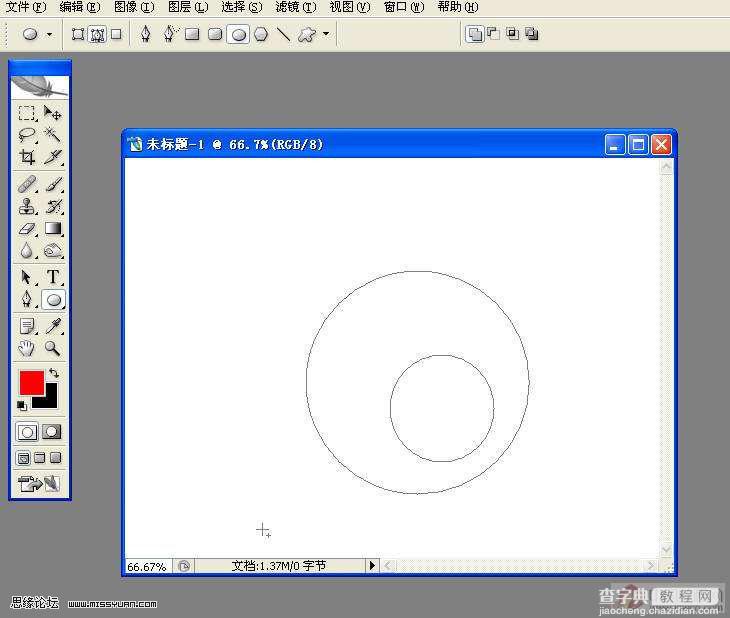Open the black background color picker
Screen dimensions: 730x618
point(51,401)
